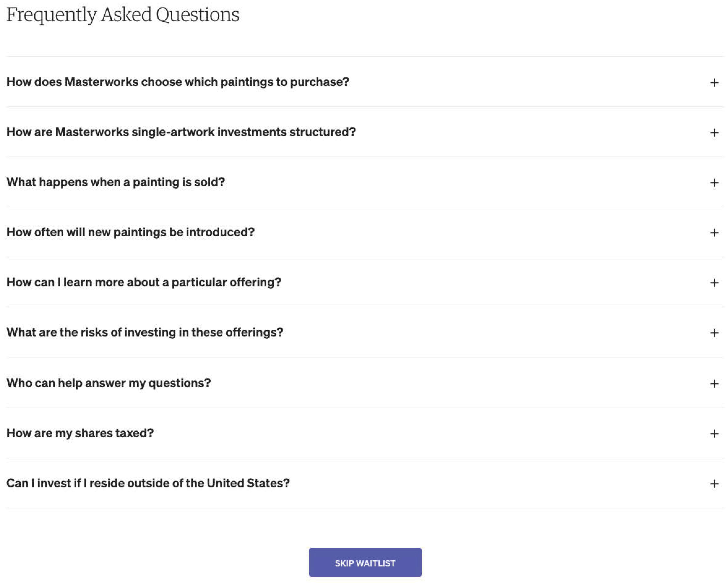This screenshot has width=728, height=583.
Task: Click plus icon beside 'How are my shares taxed?'
Action: tap(714, 433)
